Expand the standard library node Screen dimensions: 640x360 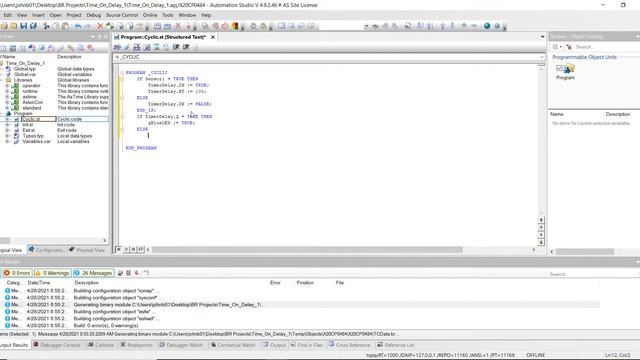click(7, 108)
